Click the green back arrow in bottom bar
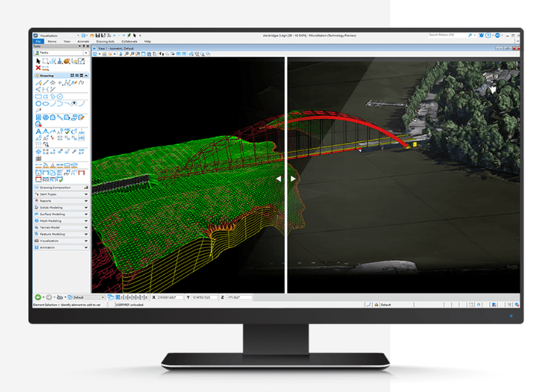 38,297
